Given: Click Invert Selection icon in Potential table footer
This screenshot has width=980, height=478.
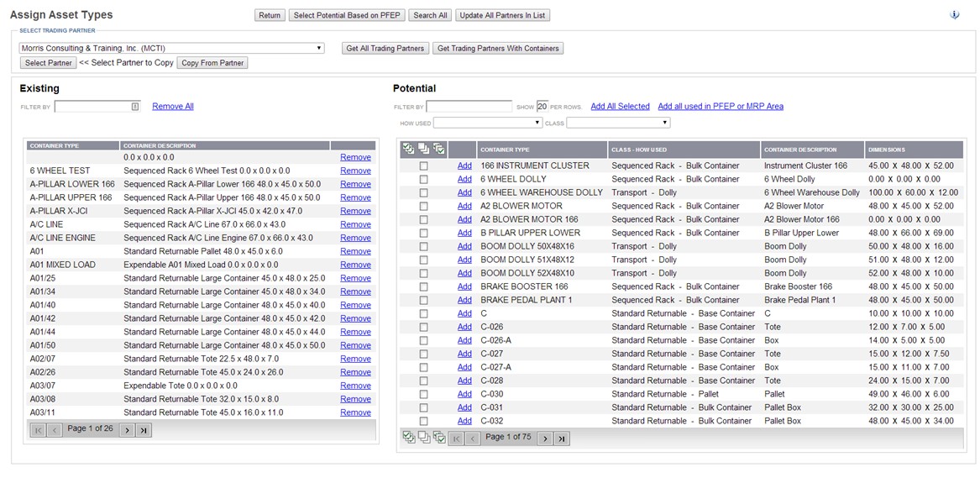Looking at the screenshot, I should click(439, 438).
